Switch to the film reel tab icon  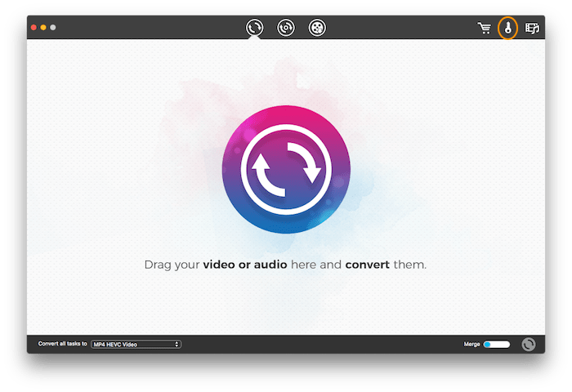click(x=317, y=28)
